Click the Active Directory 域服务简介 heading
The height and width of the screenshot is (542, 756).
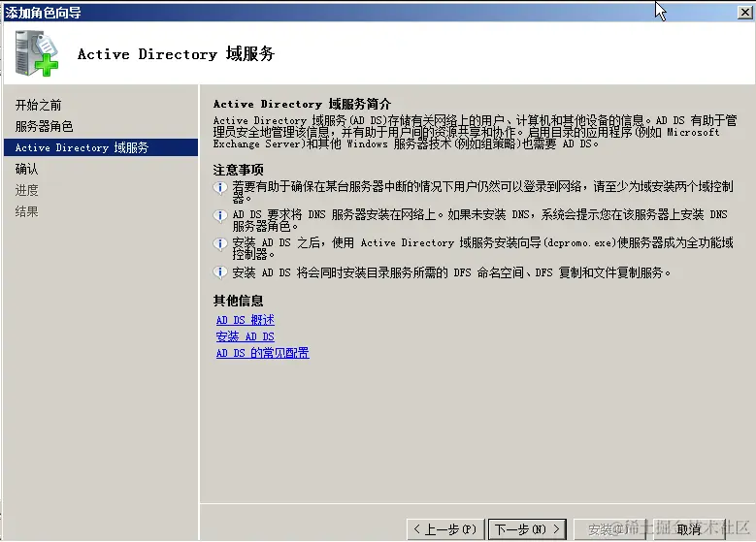click(x=302, y=104)
